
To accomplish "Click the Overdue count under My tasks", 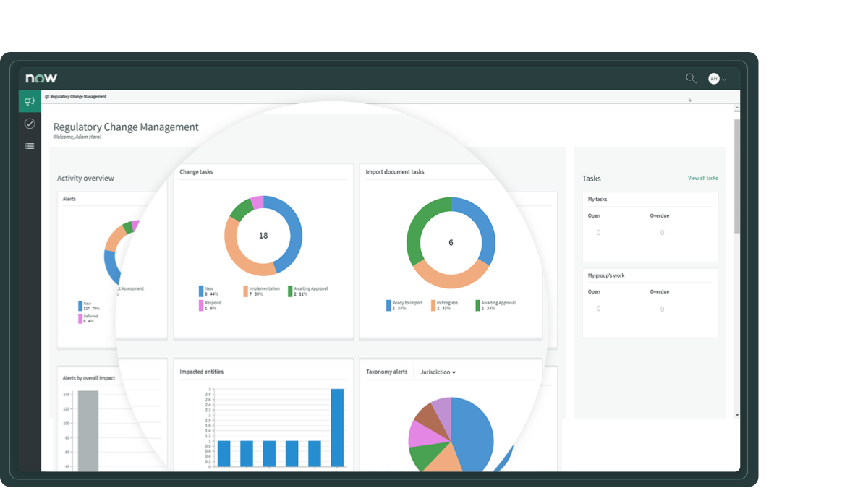I will [662, 233].
